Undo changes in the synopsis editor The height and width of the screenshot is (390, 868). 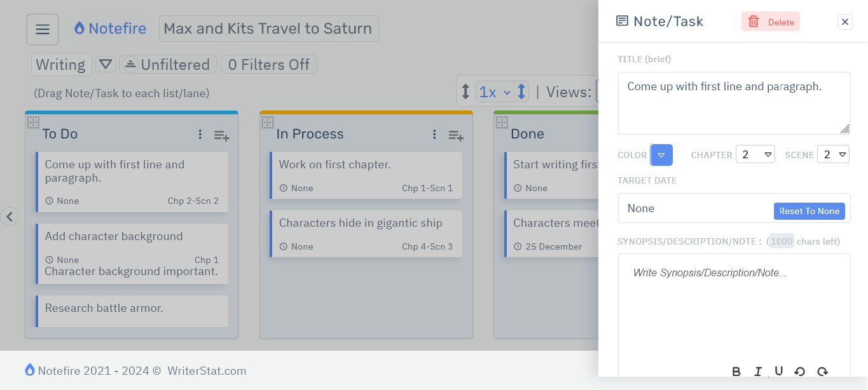[x=799, y=372]
